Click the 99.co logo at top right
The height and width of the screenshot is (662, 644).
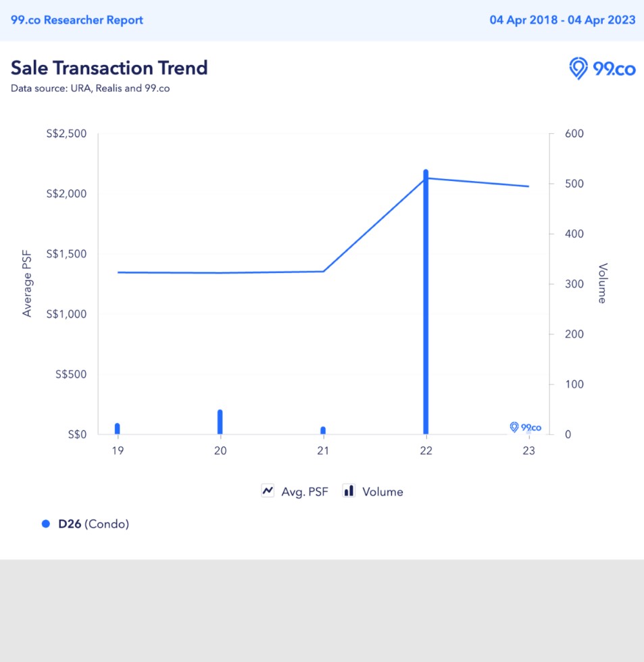(x=601, y=68)
